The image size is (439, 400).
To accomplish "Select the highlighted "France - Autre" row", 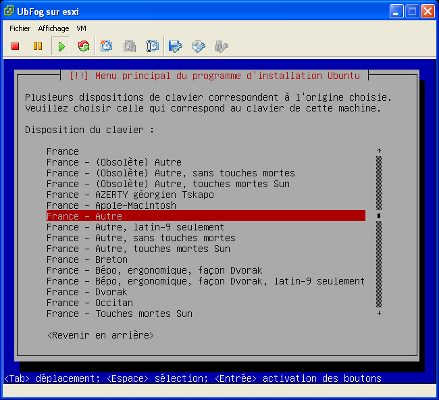I will pyautogui.click(x=206, y=216).
